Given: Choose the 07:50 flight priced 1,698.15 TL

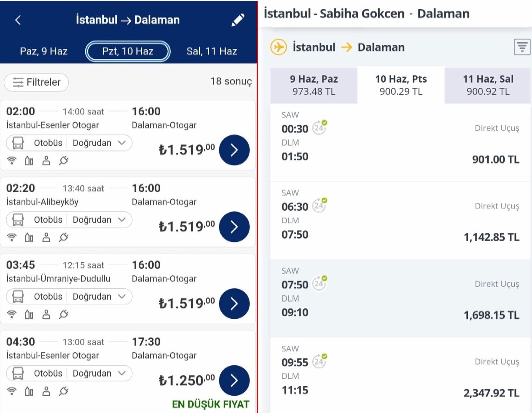Looking at the screenshot, I should [400, 298].
